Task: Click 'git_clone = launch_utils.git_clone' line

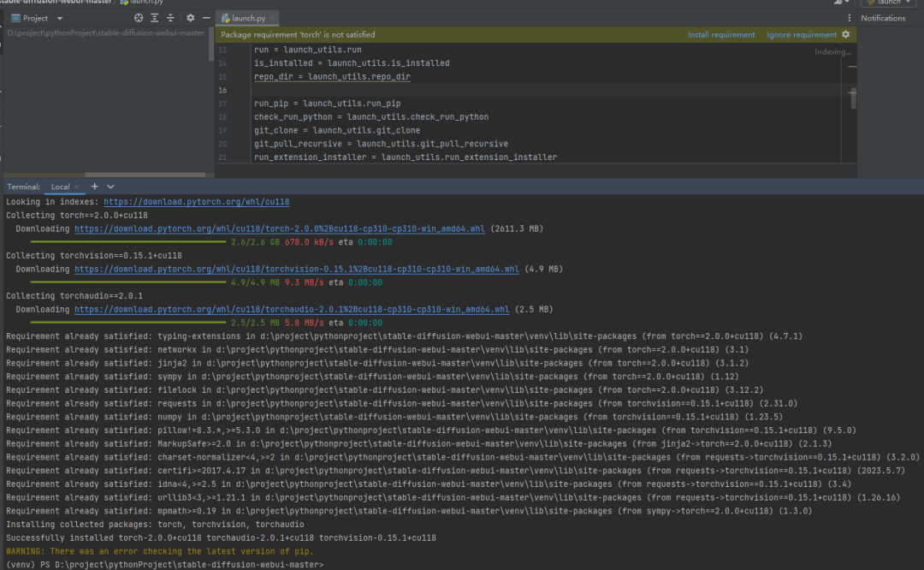Action: (x=337, y=130)
